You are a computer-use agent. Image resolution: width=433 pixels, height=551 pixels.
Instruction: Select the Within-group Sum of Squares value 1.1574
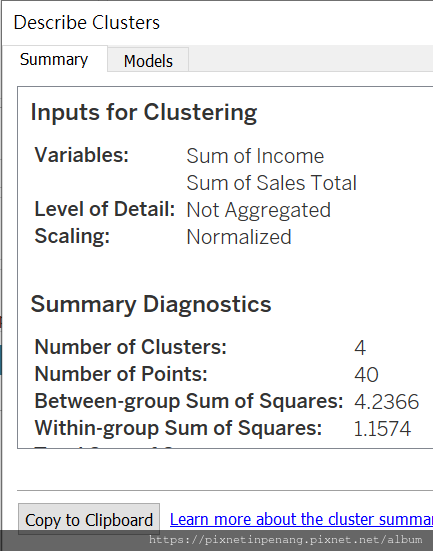[382, 429]
